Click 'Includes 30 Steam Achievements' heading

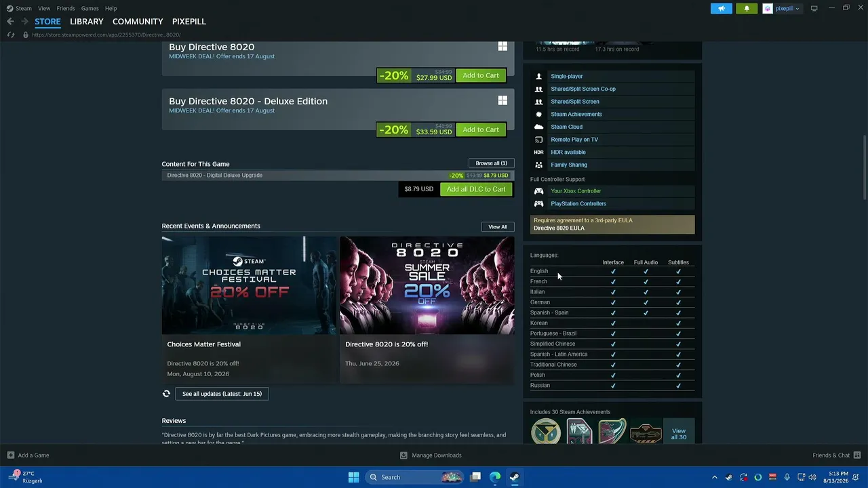pyautogui.click(x=570, y=412)
